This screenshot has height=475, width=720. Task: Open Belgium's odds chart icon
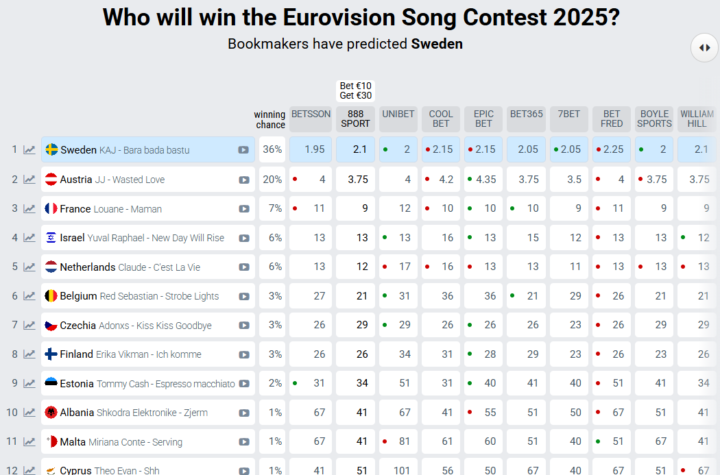29,296
